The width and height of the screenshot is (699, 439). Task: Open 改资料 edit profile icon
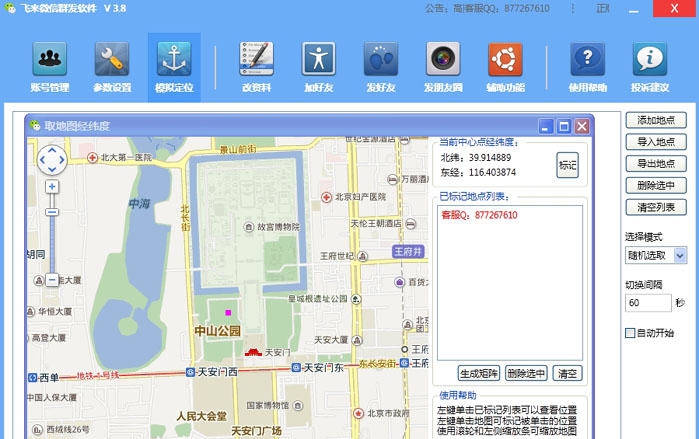click(x=256, y=59)
